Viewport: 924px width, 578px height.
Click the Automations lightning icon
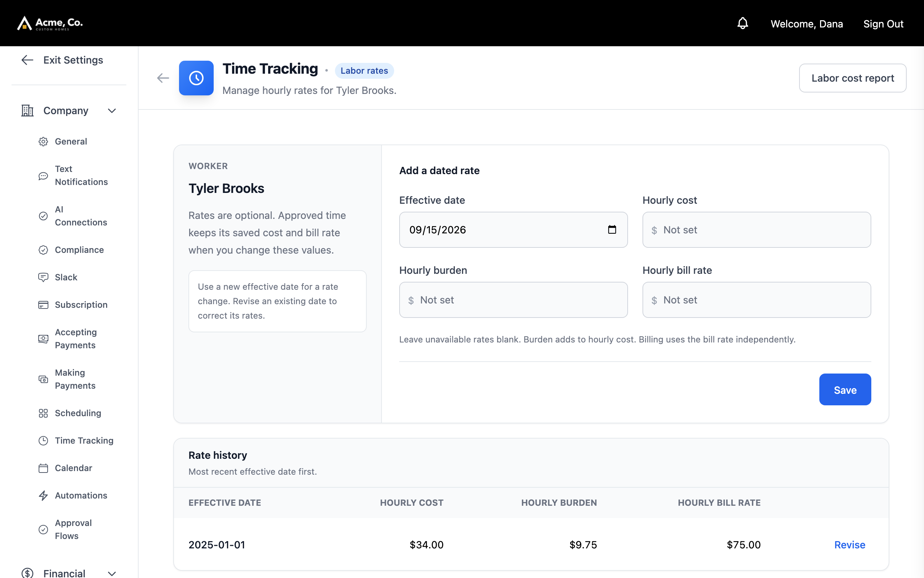43,495
